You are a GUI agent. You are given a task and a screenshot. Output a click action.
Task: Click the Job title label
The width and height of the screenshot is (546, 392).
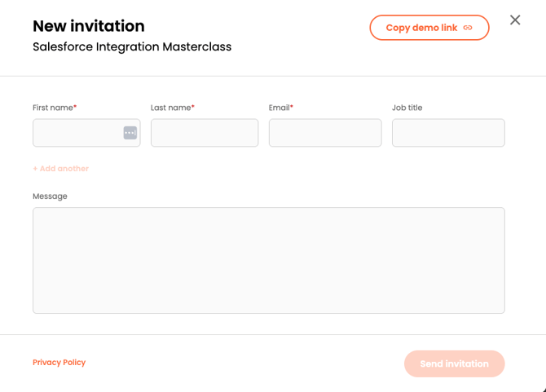pos(407,108)
